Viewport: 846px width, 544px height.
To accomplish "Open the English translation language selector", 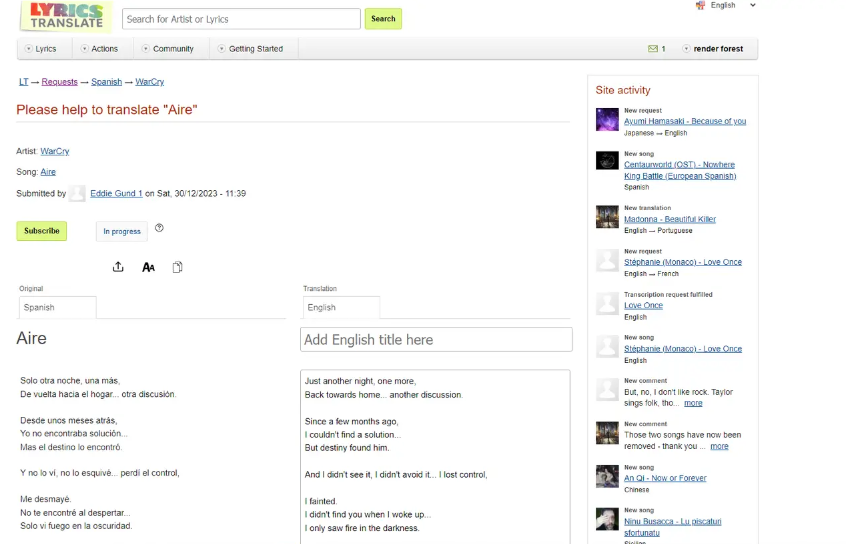I will [342, 307].
